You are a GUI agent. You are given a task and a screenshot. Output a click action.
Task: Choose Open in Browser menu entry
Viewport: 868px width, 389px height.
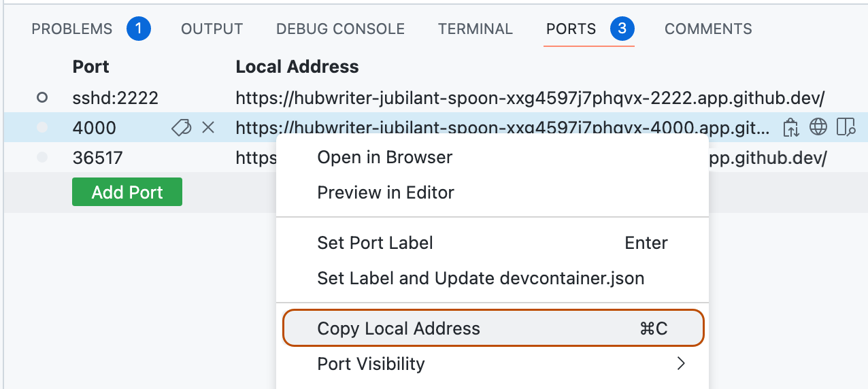coord(384,157)
